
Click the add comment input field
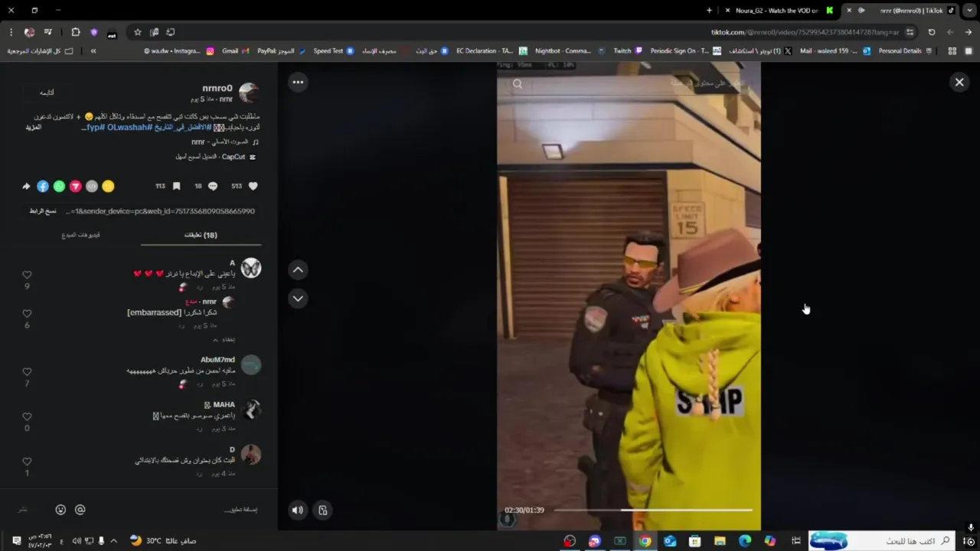pyautogui.click(x=176, y=510)
